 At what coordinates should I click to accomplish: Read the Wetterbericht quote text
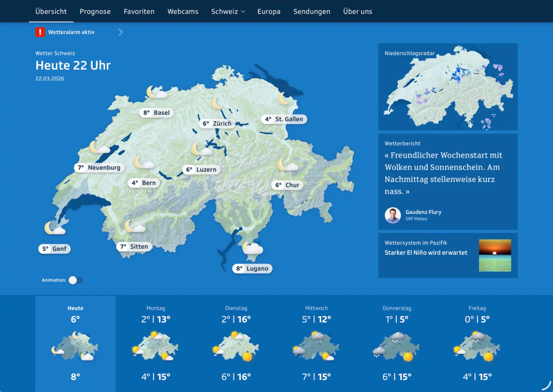[443, 173]
